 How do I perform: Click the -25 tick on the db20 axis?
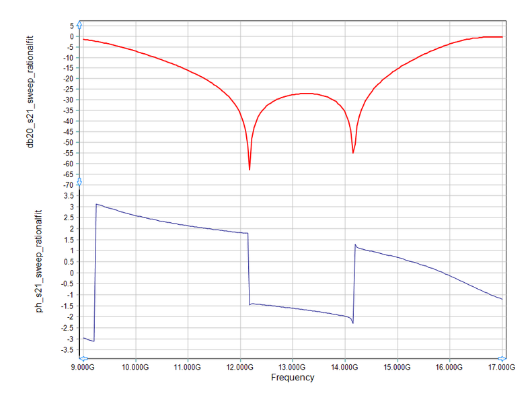coord(69,90)
